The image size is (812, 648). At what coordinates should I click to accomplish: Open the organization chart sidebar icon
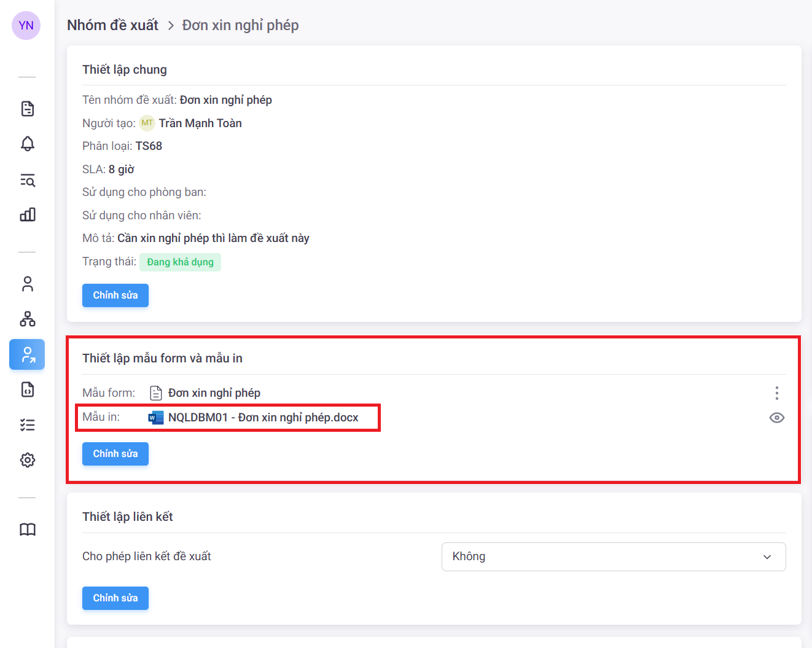point(27,319)
